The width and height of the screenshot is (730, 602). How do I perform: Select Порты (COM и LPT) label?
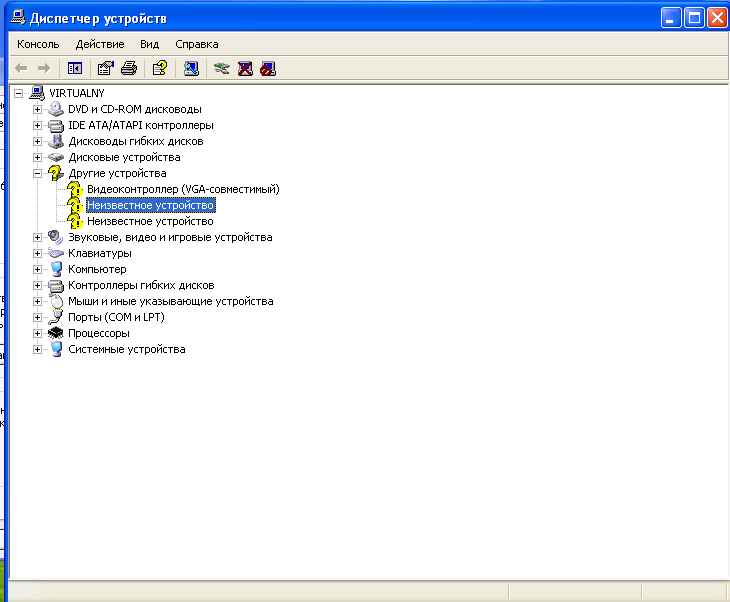[116, 317]
